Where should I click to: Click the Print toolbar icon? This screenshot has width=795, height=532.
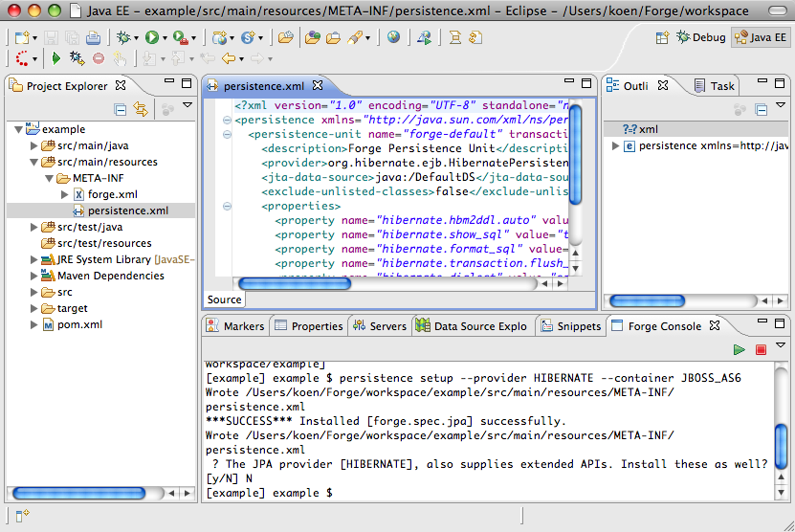93,37
